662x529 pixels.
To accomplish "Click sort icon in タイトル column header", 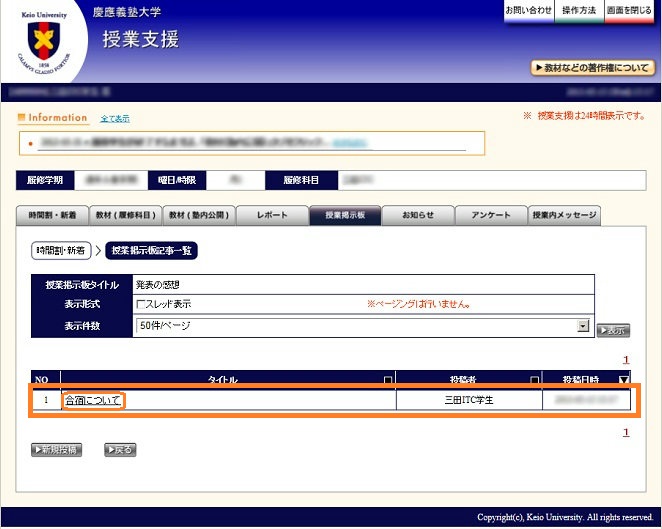I will tap(388, 380).
